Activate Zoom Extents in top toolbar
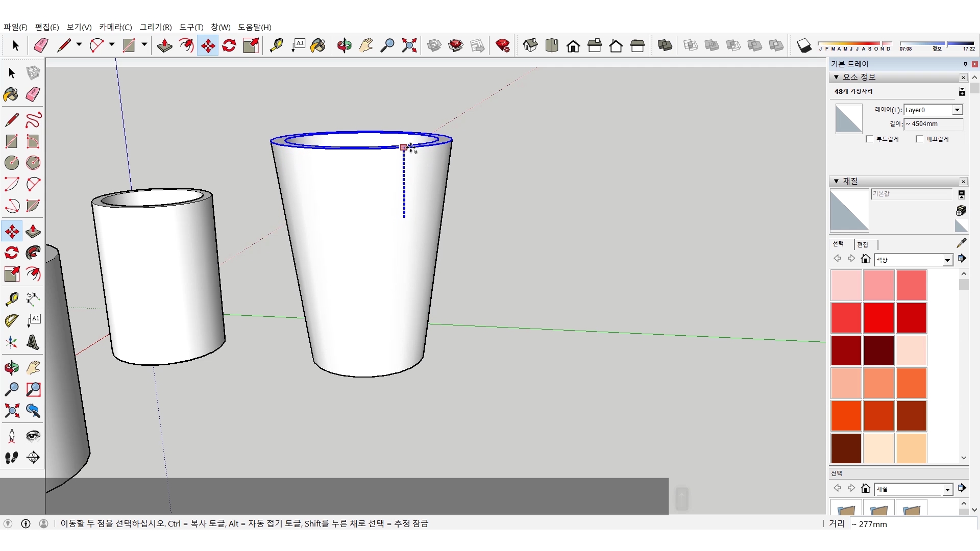980x551 pixels. click(x=409, y=45)
